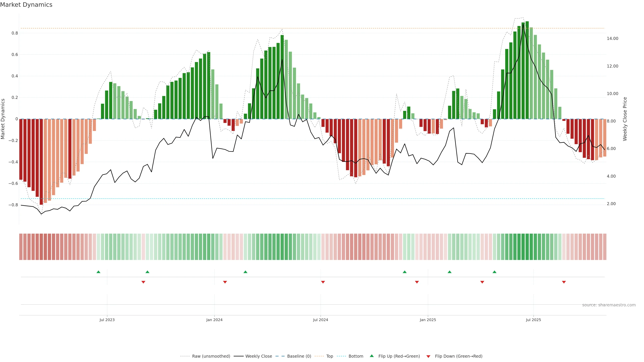The image size is (644, 362).
Task: Click the Jan 2024 x-axis label
Action: pos(214,320)
